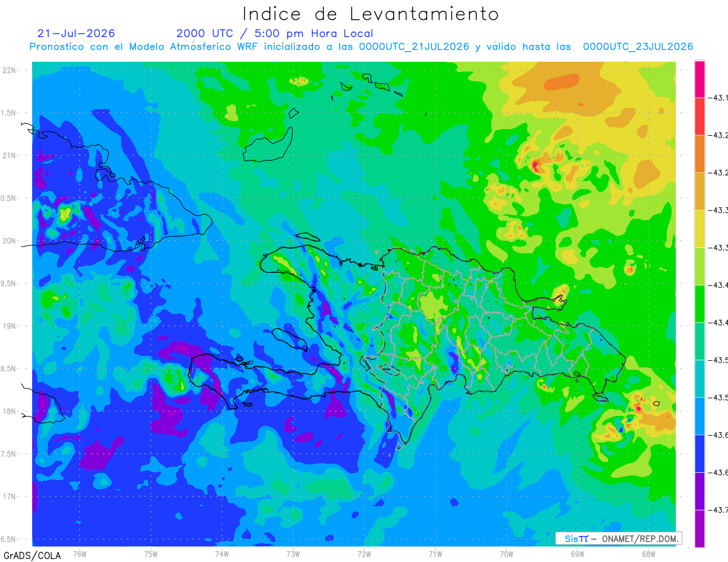Click the '75W' longitude label
Screen dimensions: 728x562
coord(151,554)
